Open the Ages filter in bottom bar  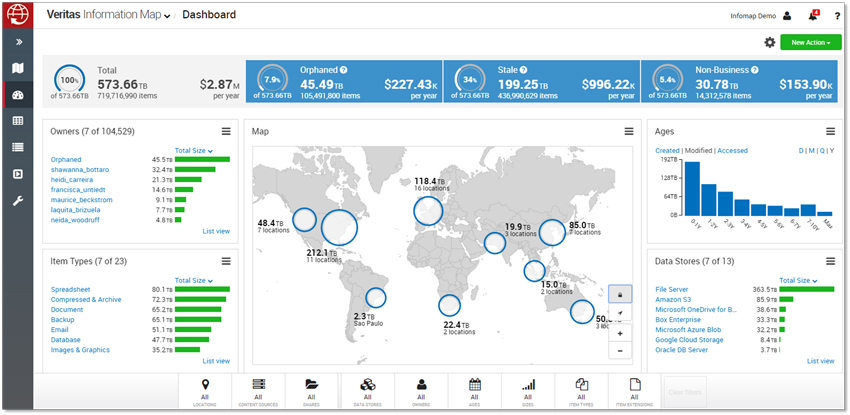pos(475,392)
